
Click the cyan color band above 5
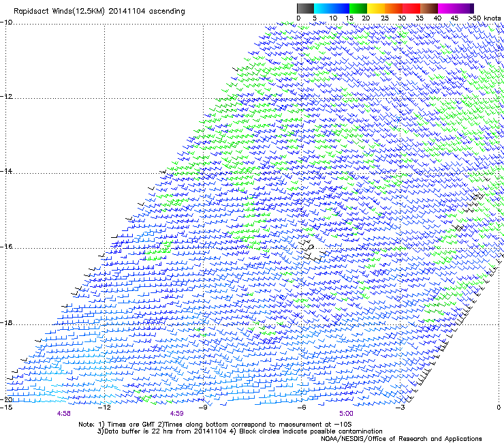click(323, 8)
